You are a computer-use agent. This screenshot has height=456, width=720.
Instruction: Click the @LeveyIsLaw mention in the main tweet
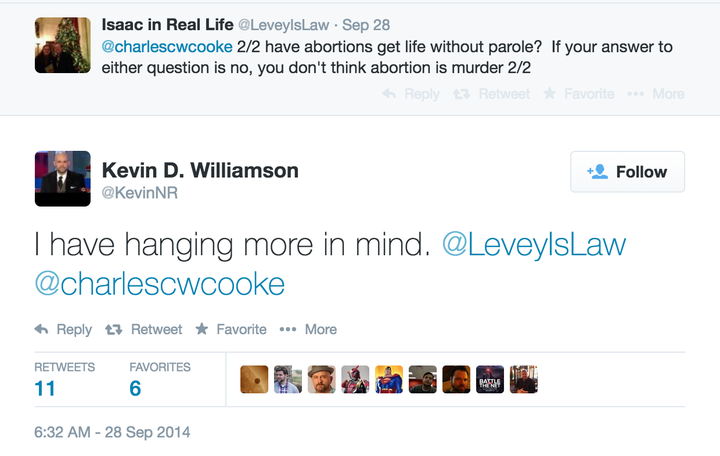click(x=534, y=244)
